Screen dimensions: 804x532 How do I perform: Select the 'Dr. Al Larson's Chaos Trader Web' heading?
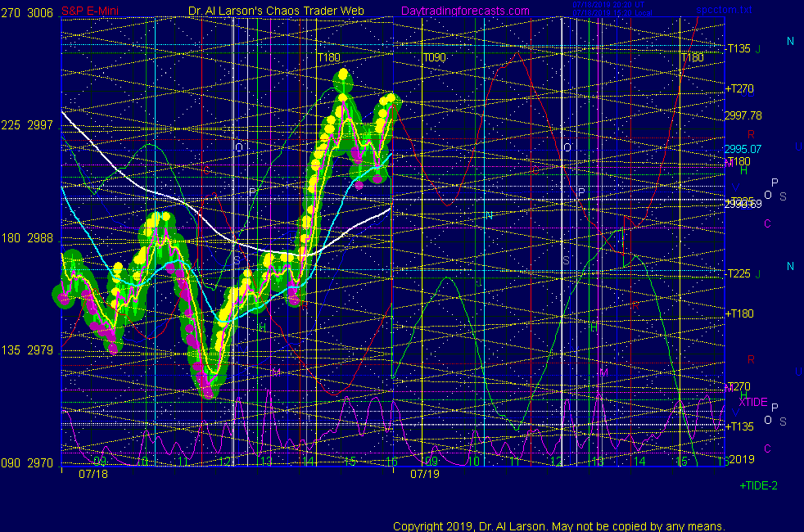tap(276, 11)
